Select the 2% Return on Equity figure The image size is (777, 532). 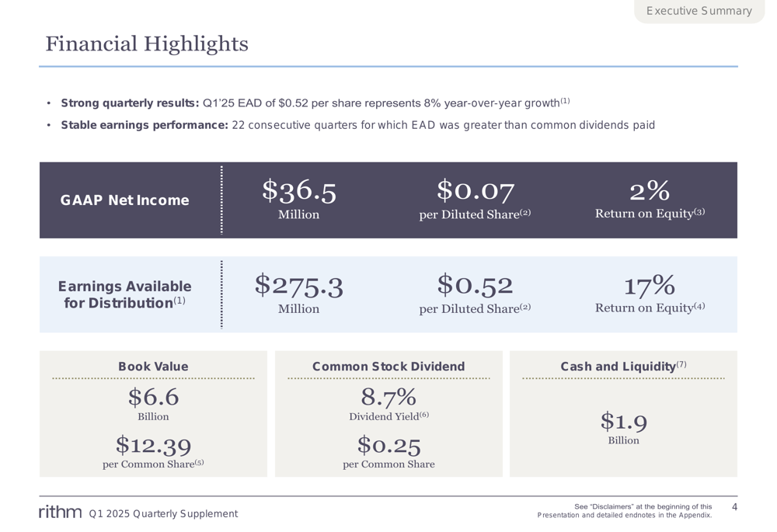[x=650, y=199]
